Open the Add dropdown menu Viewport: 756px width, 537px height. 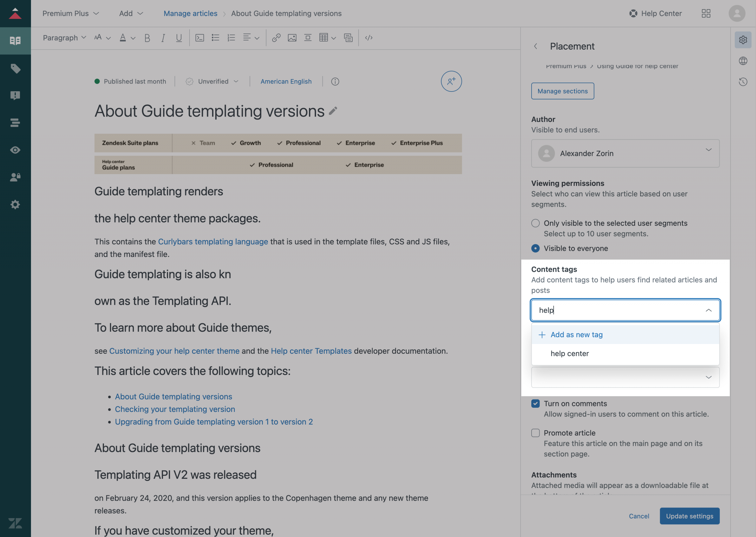(x=131, y=13)
